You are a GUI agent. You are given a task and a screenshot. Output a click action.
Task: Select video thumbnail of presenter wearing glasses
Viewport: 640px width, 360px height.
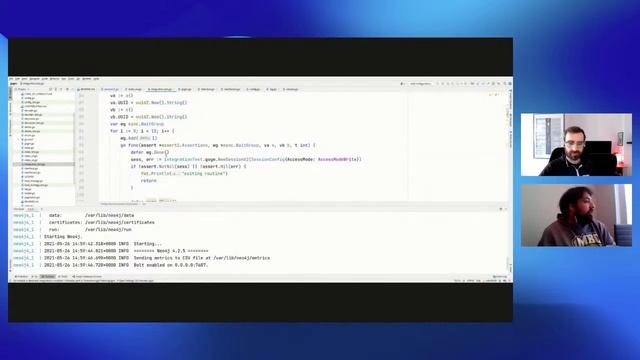click(576, 144)
